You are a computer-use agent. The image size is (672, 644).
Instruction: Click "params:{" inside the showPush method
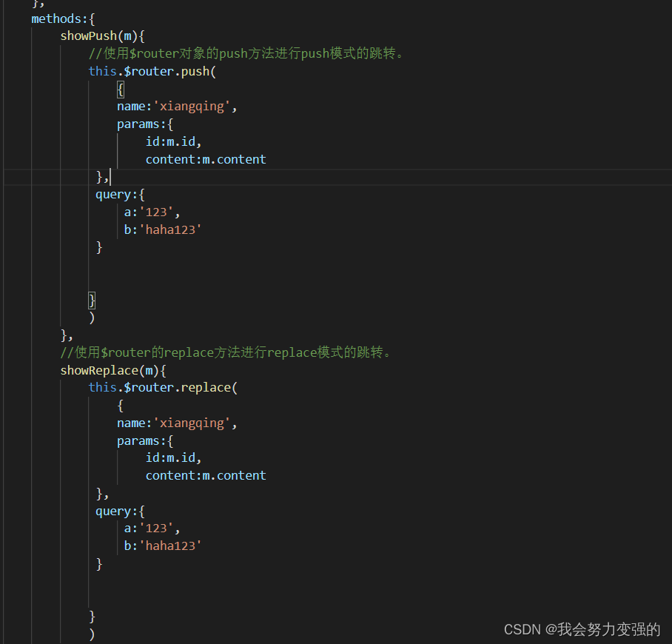145,124
